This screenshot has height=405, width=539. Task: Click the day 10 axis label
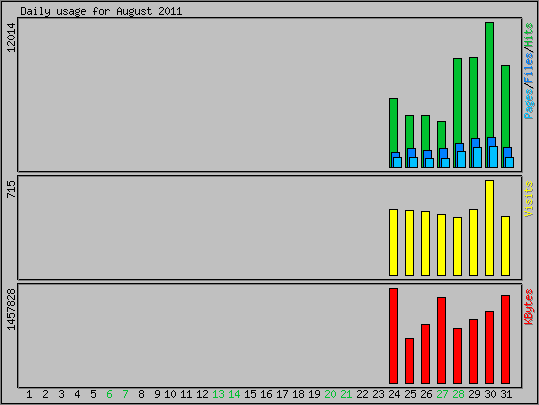tap(170, 394)
